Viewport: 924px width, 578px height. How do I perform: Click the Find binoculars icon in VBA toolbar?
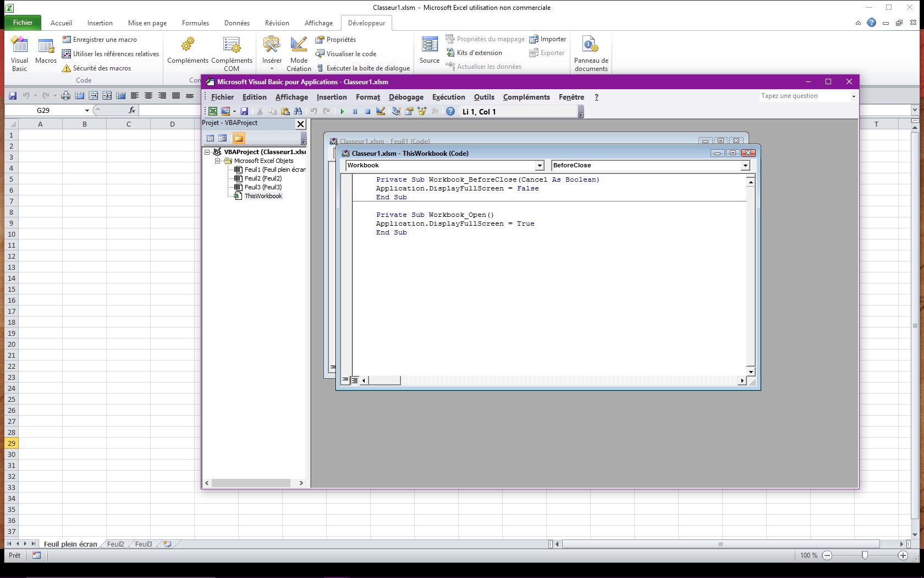coord(298,111)
